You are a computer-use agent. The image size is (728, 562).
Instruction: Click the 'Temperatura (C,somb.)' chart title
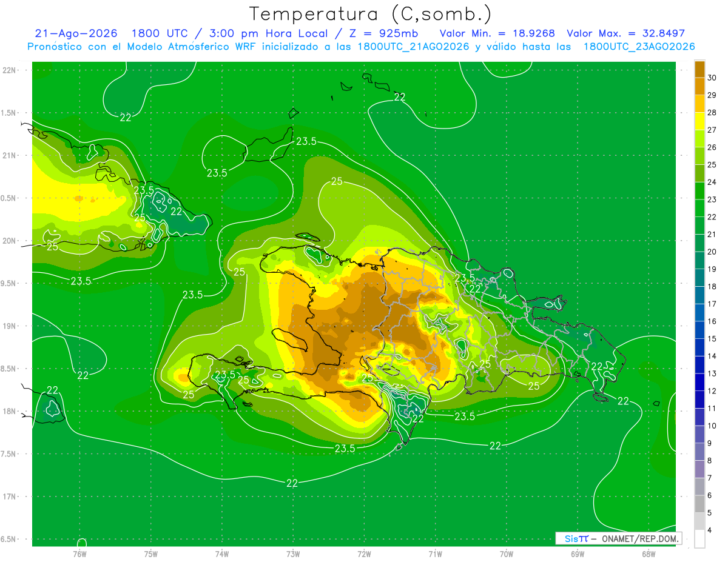[371, 14]
